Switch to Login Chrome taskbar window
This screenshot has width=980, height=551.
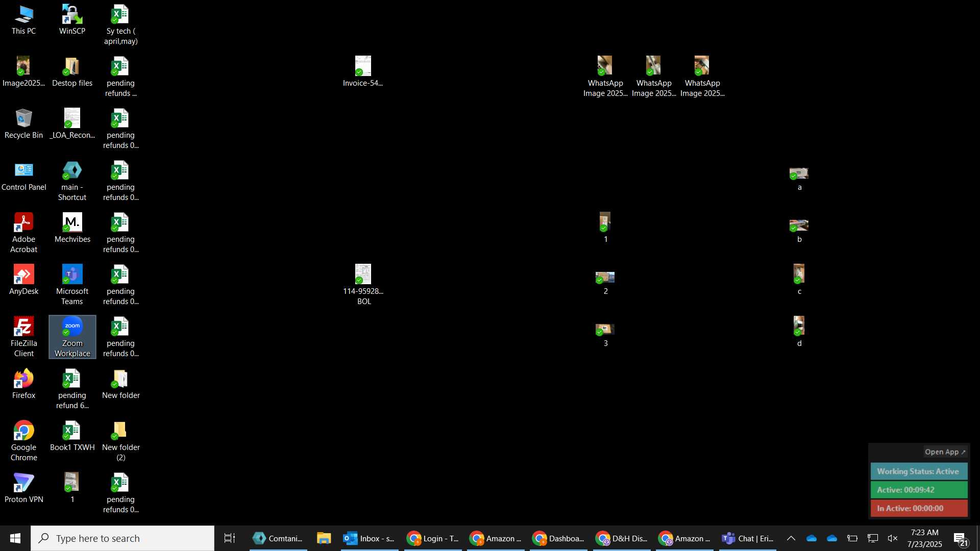[433, 538]
